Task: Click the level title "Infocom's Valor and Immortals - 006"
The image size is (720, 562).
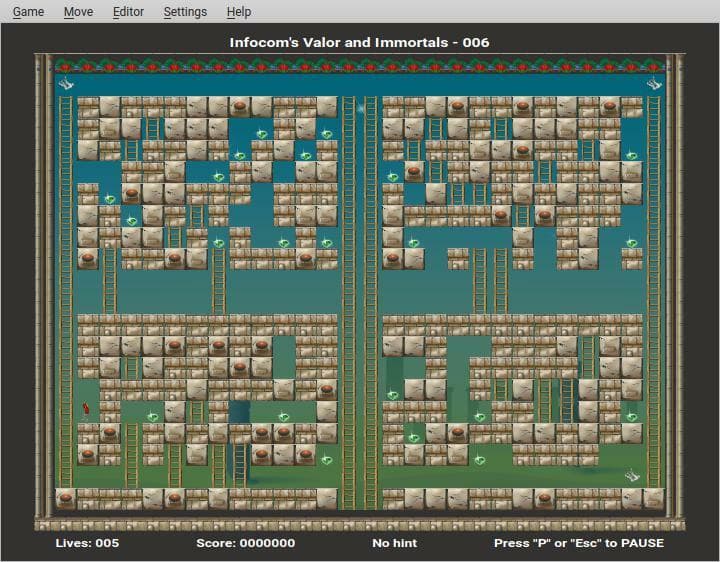Action: [x=359, y=43]
